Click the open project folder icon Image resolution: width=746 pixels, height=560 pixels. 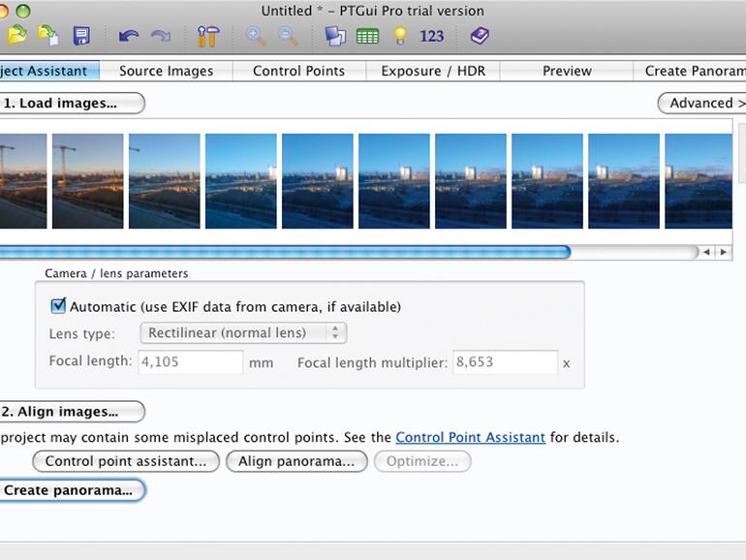click(x=16, y=36)
